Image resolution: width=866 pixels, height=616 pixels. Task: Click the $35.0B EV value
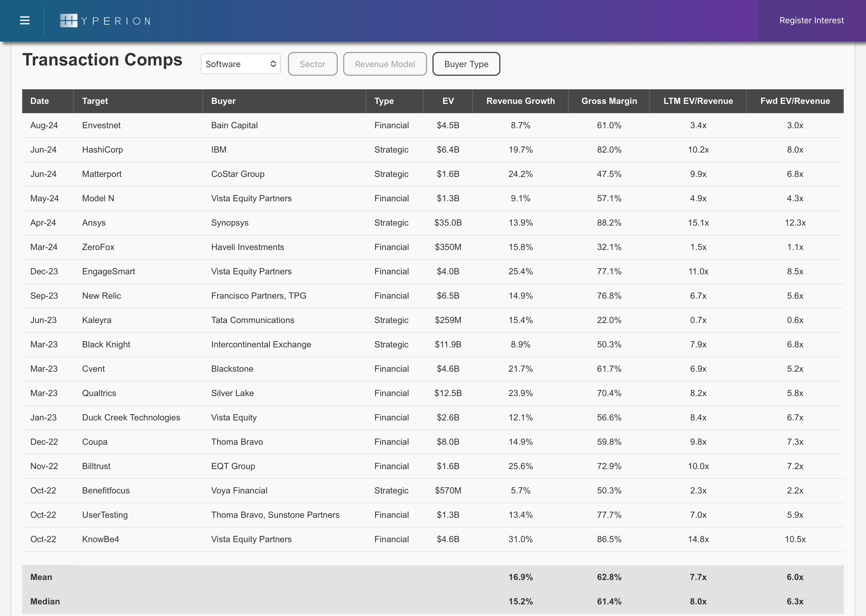pyautogui.click(x=448, y=223)
